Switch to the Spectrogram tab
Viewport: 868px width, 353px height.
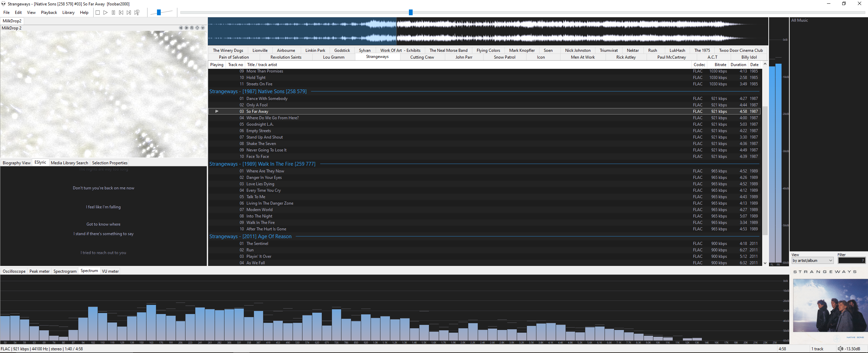pyautogui.click(x=65, y=271)
